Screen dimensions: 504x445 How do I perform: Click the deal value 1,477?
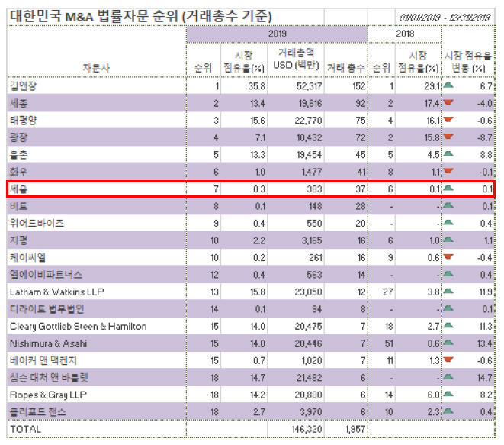point(311,172)
